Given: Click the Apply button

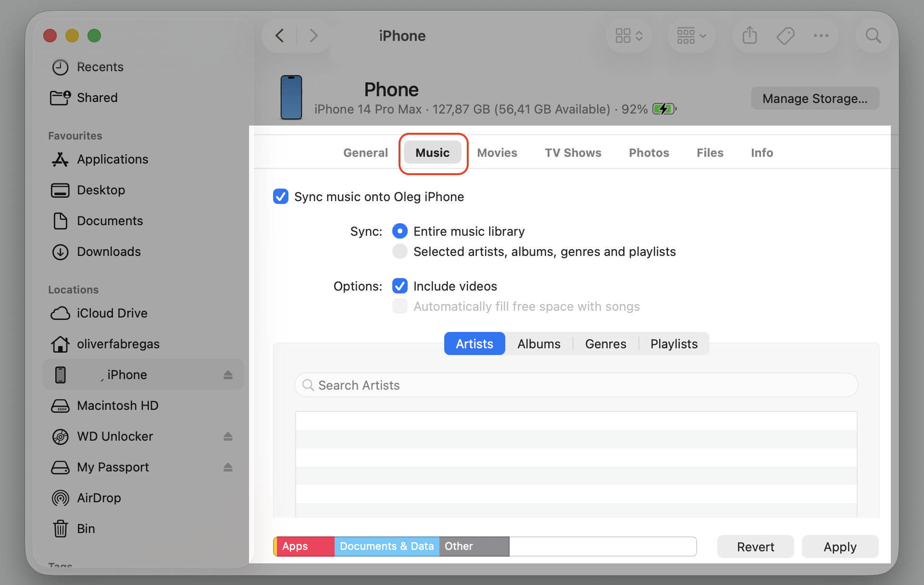Looking at the screenshot, I should click(x=840, y=547).
